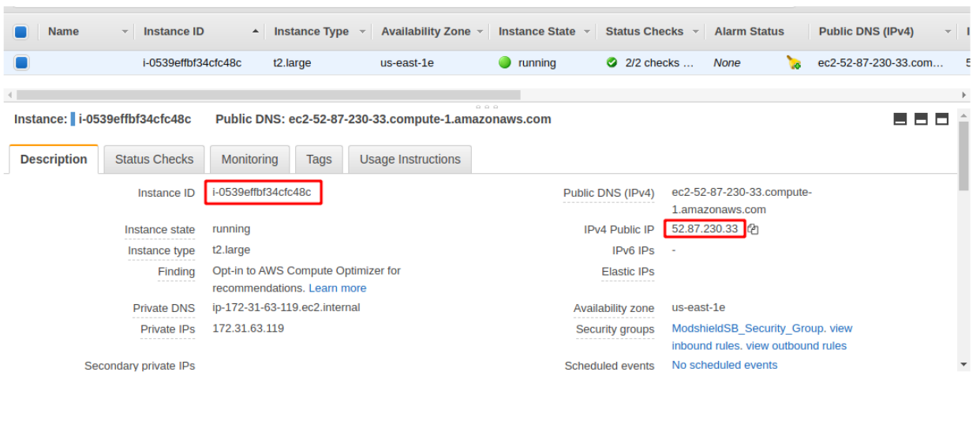This screenshot has height=421, width=980.
Task: Click the green running state indicator
Action: tap(505, 62)
